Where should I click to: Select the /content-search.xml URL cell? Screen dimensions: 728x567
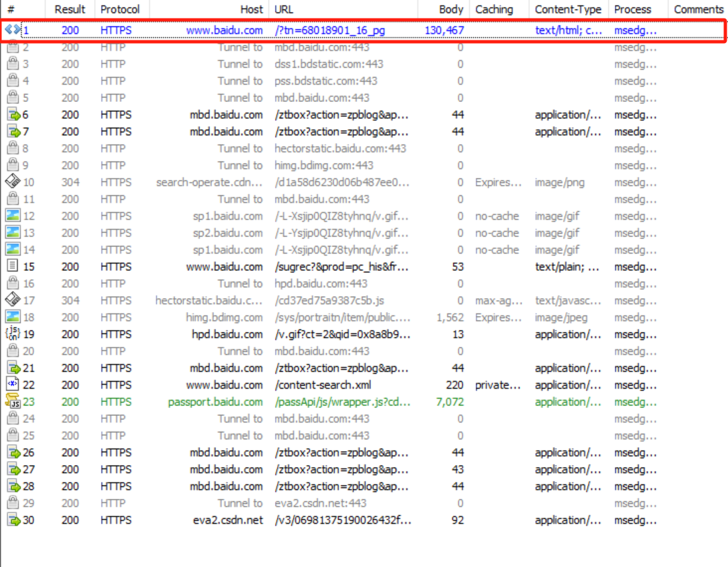click(323, 385)
